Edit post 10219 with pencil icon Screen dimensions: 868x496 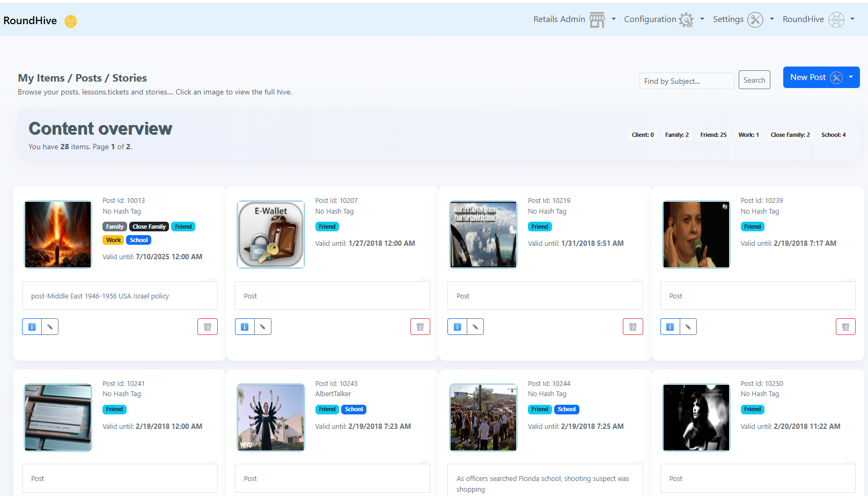(x=475, y=327)
